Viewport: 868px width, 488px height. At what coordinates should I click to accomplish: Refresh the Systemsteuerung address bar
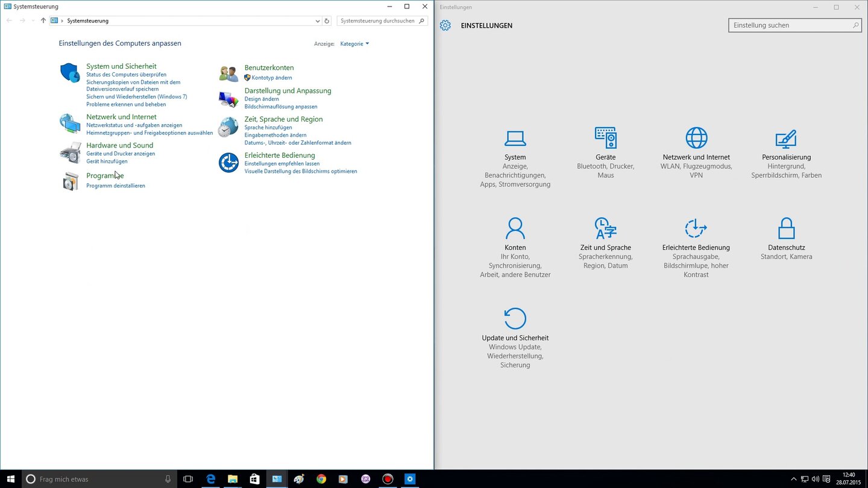click(x=327, y=20)
